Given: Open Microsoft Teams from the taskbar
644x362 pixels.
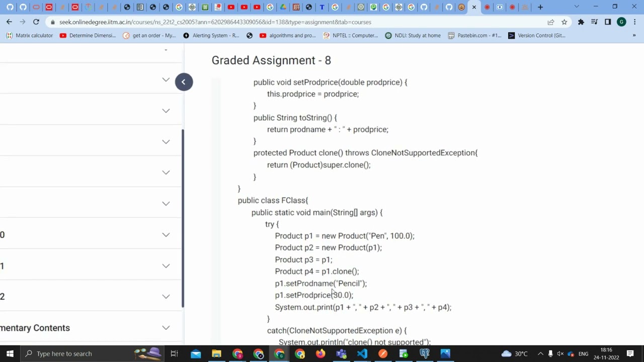Looking at the screenshot, I should [342, 353].
